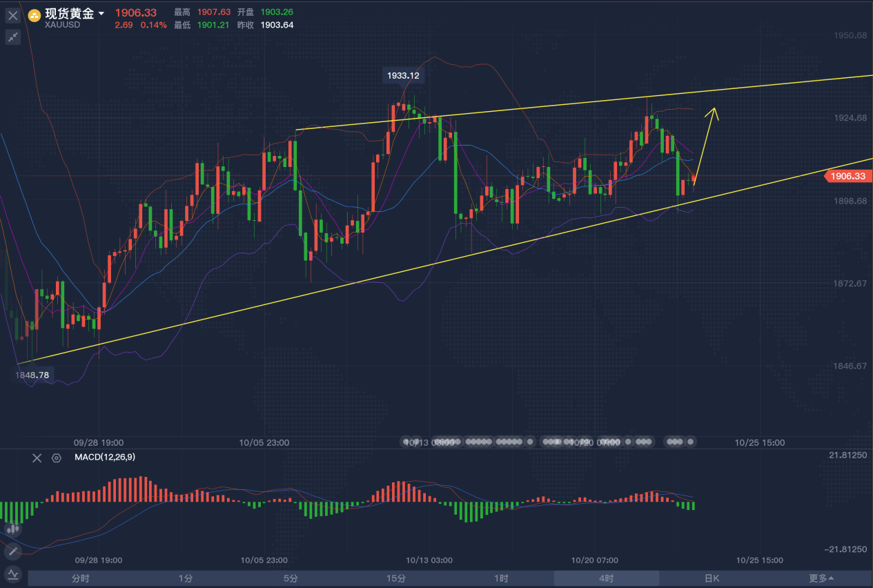This screenshot has width=873, height=588.
Task: Click the 1933.12 high price label
Action: [x=404, y=75]
